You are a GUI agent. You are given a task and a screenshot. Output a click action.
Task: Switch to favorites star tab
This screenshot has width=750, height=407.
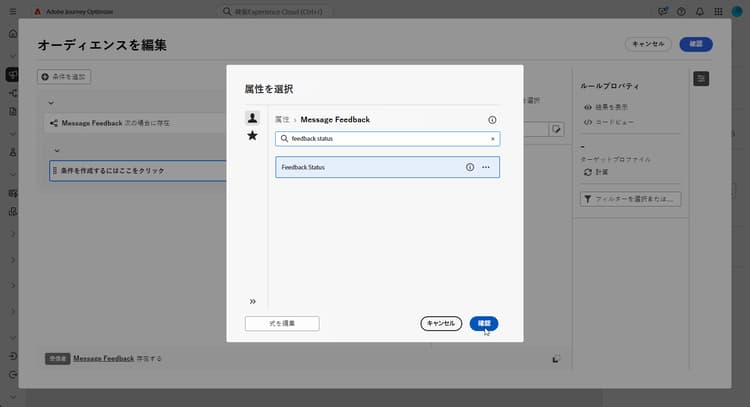[x=252, y=136]
